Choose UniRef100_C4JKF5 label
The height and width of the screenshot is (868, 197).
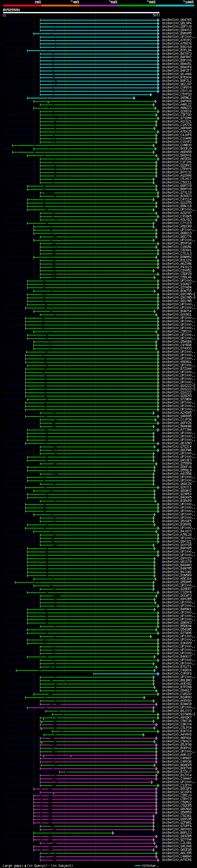(176, 135)
